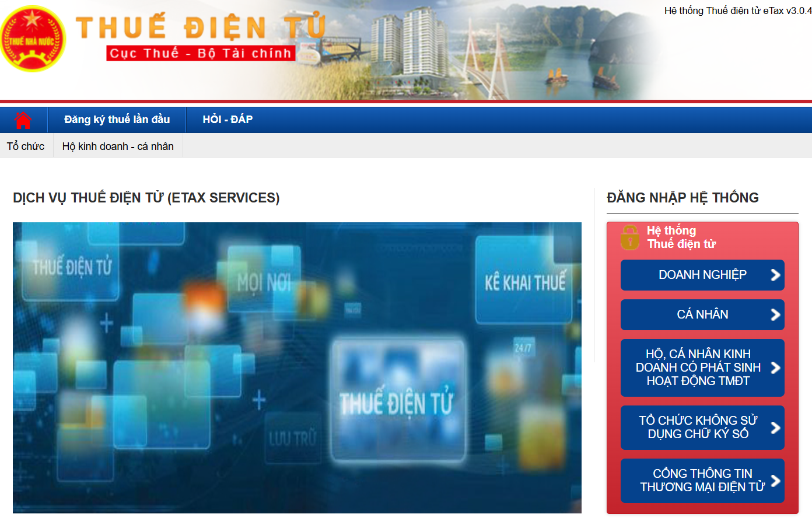Select the Hộ kinh doanh - cá nhân tab
This screenshot has height=521, width=812.
click(118, 146)
